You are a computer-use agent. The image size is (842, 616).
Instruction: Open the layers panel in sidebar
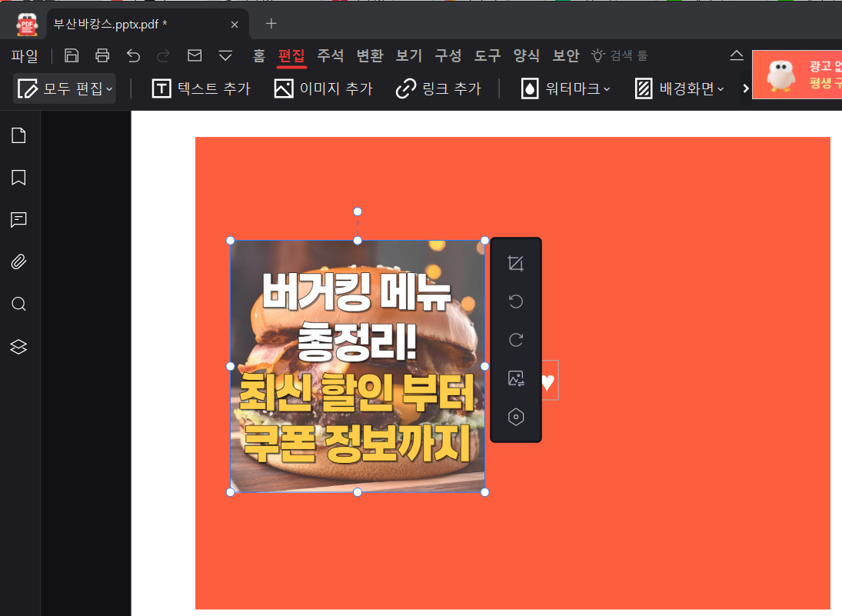[18, 346]
